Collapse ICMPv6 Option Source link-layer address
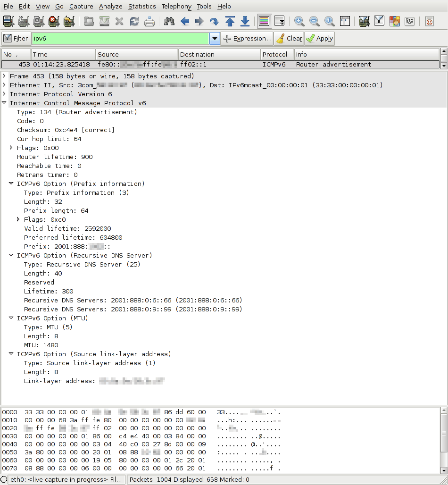Viewport: 448px width, 485px height. [x=11, y=354]
